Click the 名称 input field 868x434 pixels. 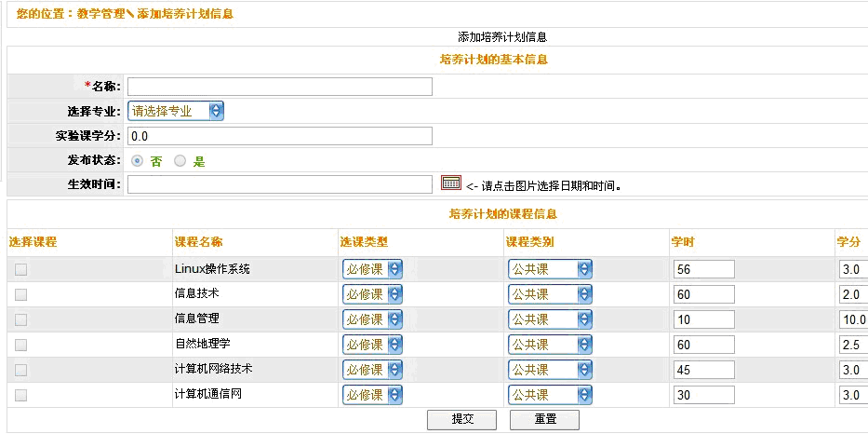pos(280,87)
